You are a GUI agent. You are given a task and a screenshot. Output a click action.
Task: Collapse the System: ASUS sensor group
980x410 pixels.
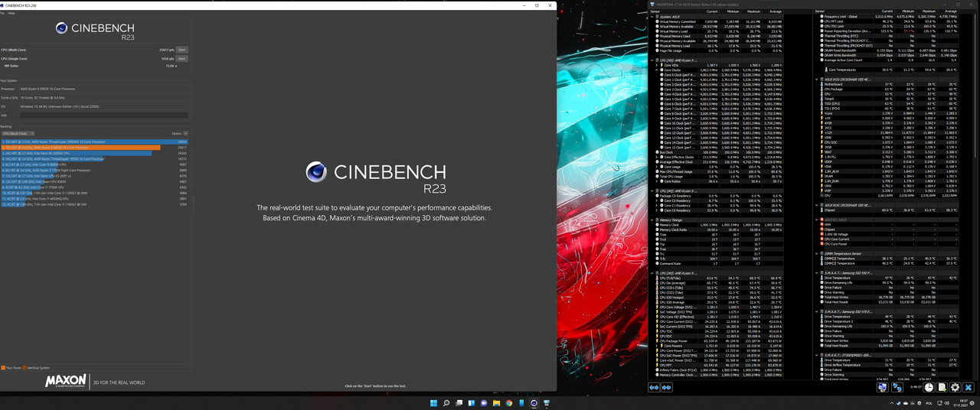coord(652,17)
